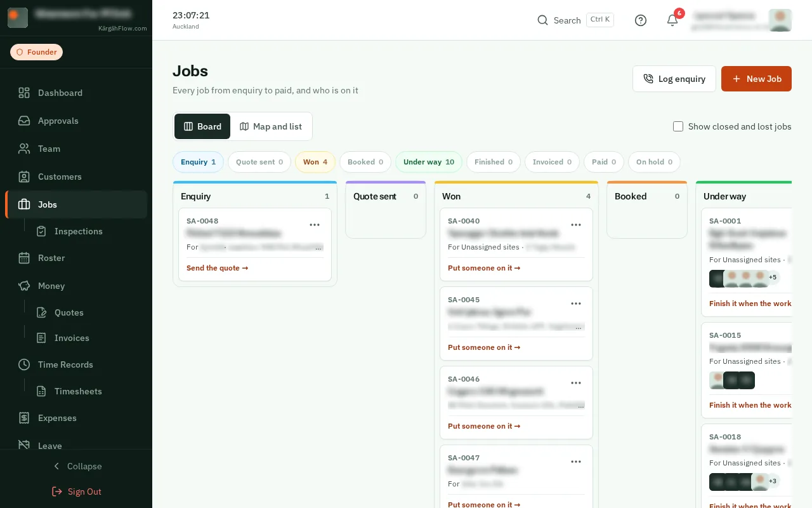Click the Send the quote link
Image resolution: width=812 pixels, height=508 pixels.
[x=217, y=268]
